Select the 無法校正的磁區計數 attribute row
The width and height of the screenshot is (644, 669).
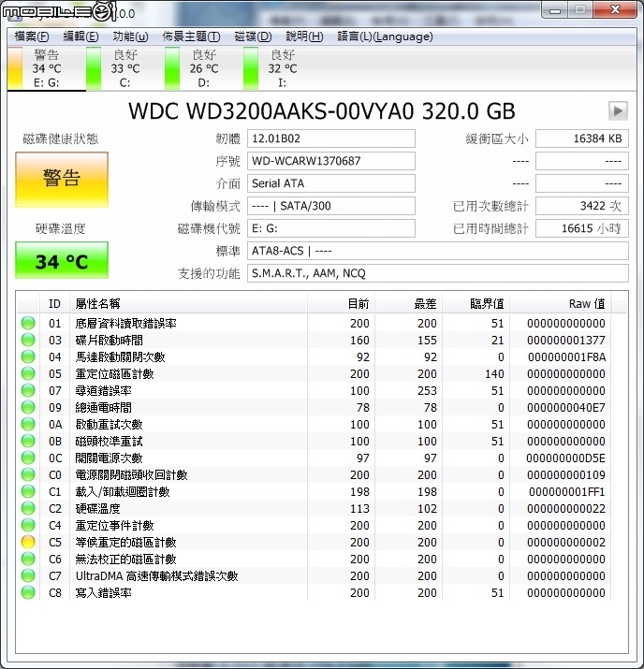(314, 559)
